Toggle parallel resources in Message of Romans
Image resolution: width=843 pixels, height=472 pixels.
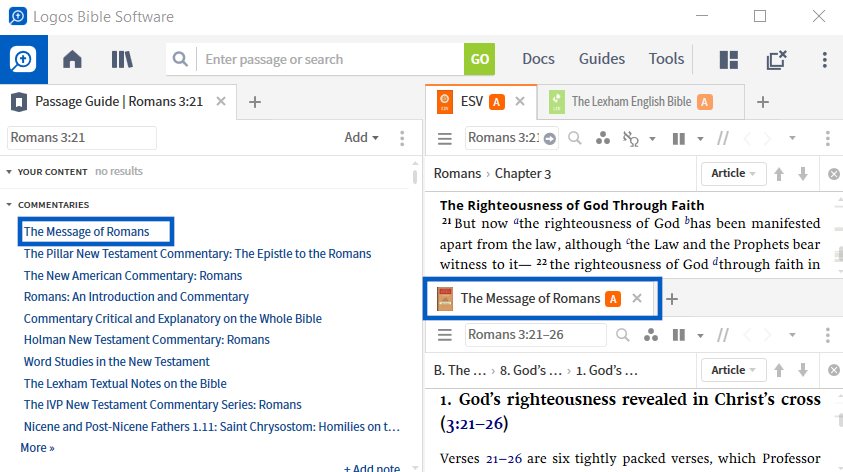coord(679,335)
